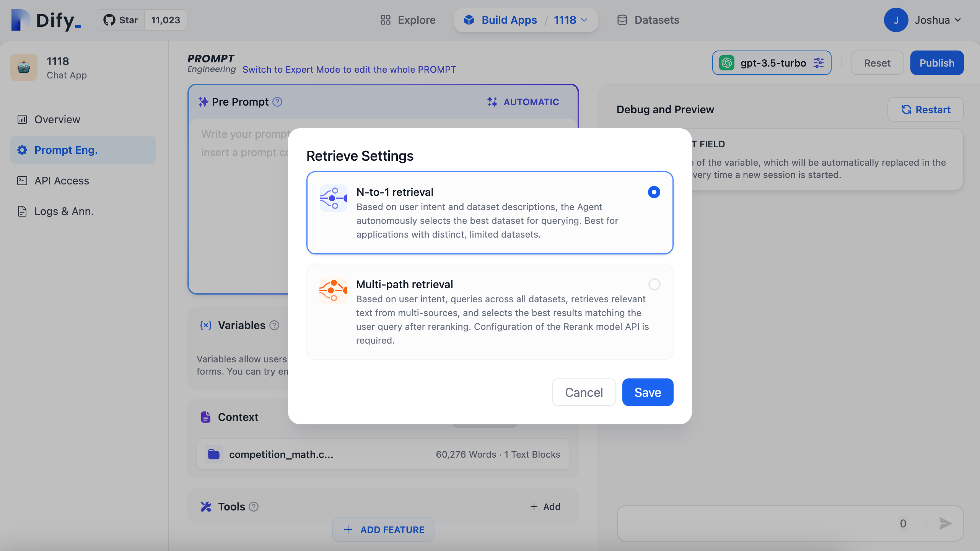
Task: Click Save in Retrieve Settings
Action: pos(648,392)
